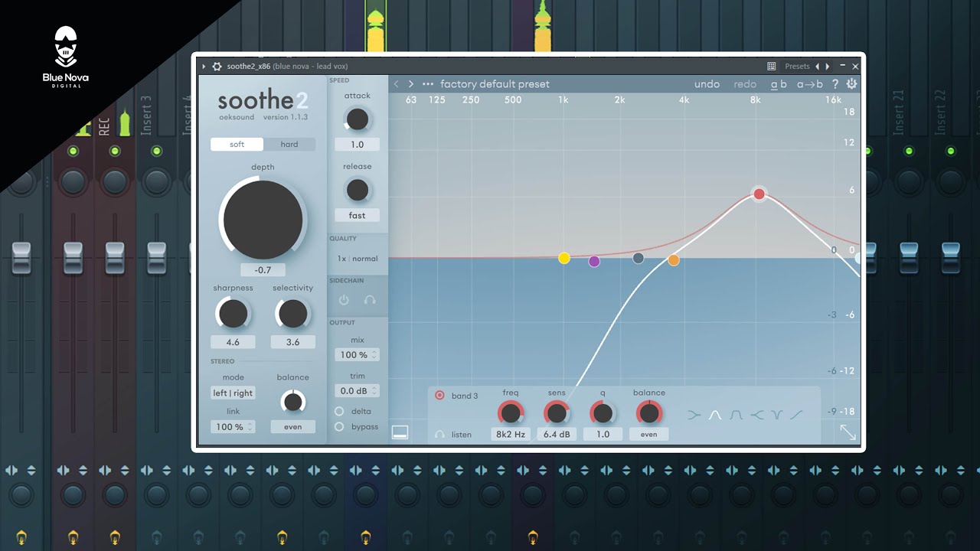Go to next preset using title bar right arrow
Screen dimensions: 980x551
pyautogui.click(x=827, y=67)
